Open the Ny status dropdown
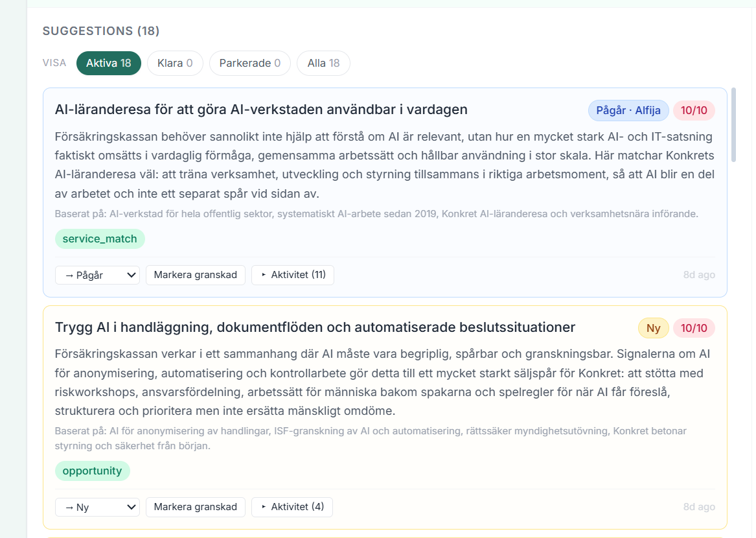Viewport: 756px width, 538px height. tap(97, 507)
